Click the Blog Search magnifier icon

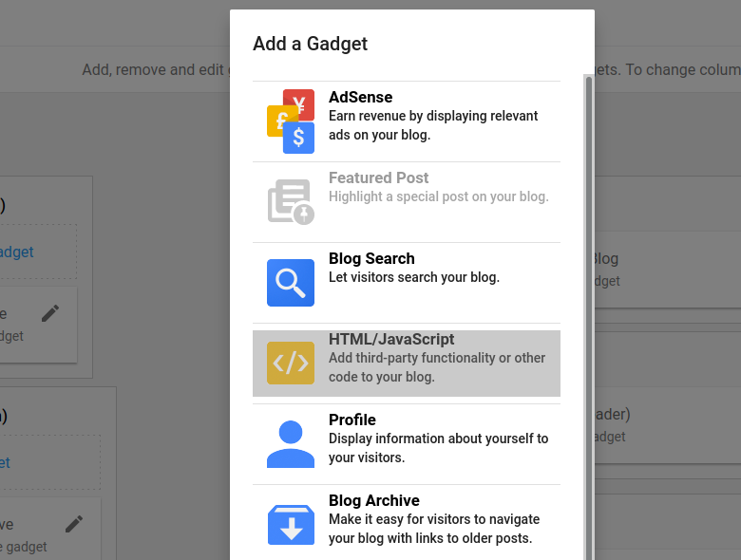pyautogui.click(x=291, y=282)
